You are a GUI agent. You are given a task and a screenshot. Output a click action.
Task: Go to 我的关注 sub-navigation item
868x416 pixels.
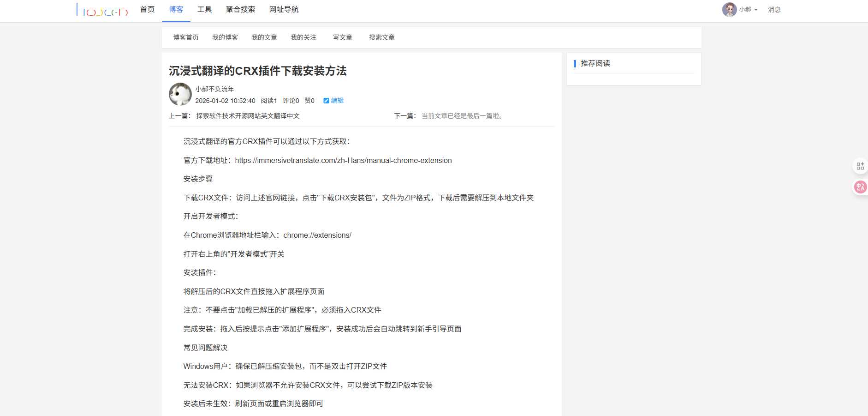point(303,37)
